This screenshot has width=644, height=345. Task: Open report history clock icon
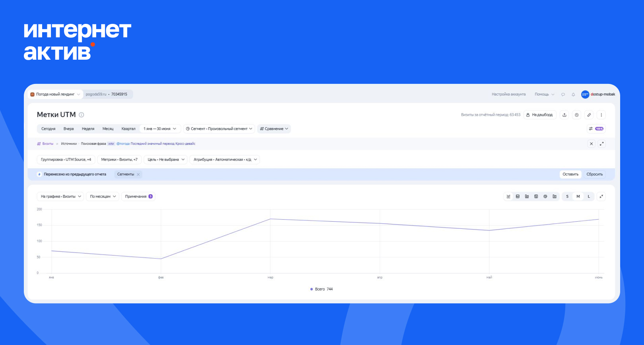coord(576,115)
